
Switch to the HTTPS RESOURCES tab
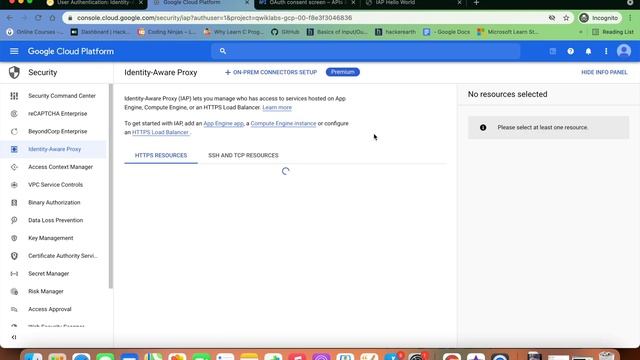(x=161, y=156)
